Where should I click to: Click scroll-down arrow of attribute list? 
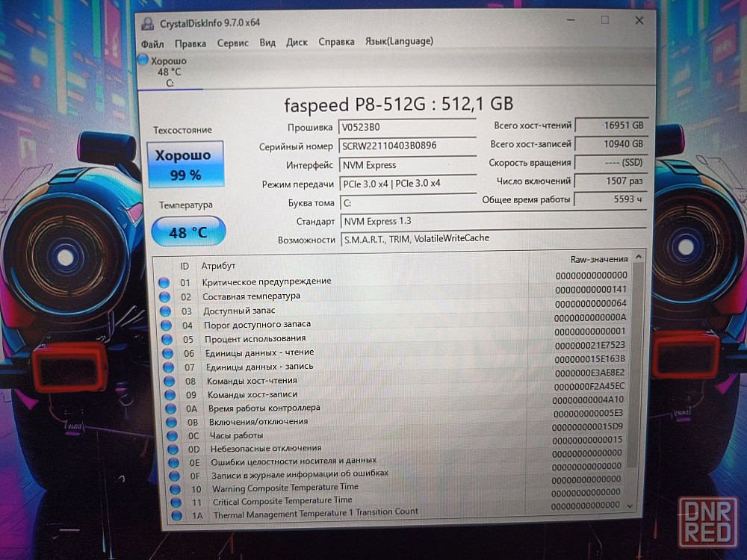[630, 505]
